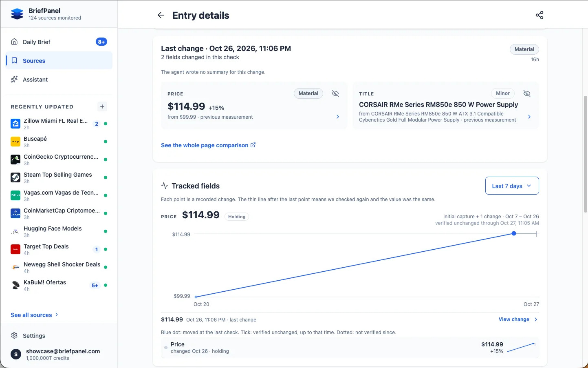588x368 pixels.
Task: Go to Daily Brief in the sidebar
Action: click(x=59, y=42)
